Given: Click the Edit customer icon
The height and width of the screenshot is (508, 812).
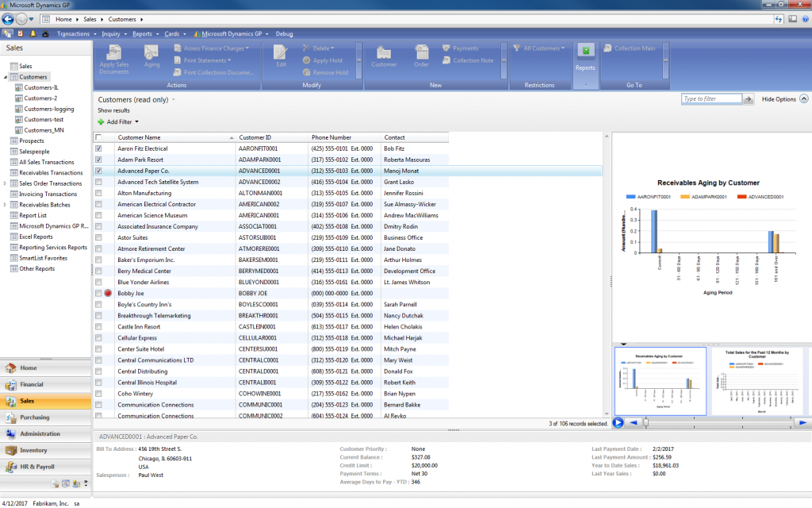Looking at the screenshot, I should pos(281,53).
